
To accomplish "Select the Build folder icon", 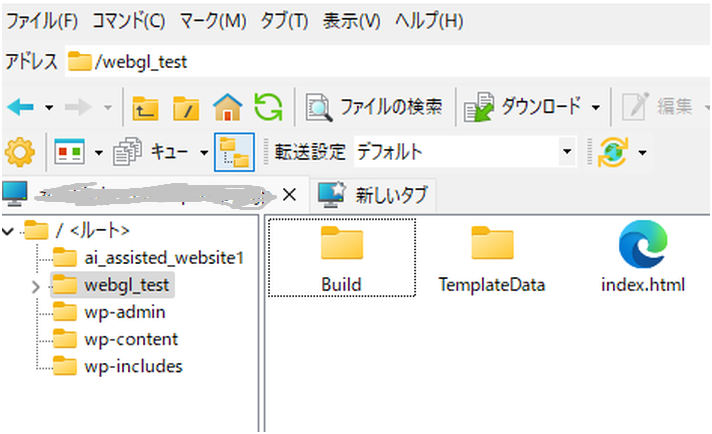I will point(342,243).
